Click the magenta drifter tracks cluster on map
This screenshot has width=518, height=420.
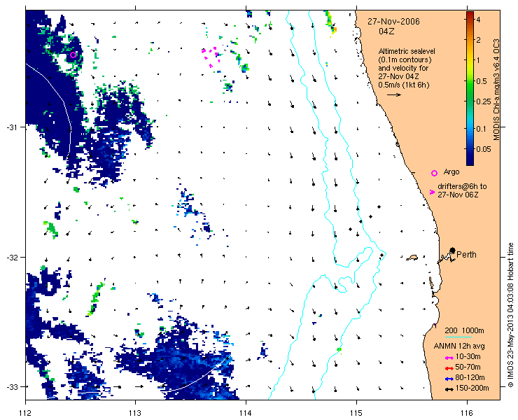(211, 57)
